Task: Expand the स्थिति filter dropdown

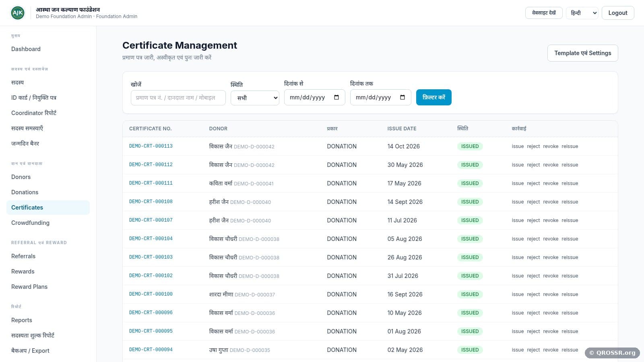Action: coord(255,98)
